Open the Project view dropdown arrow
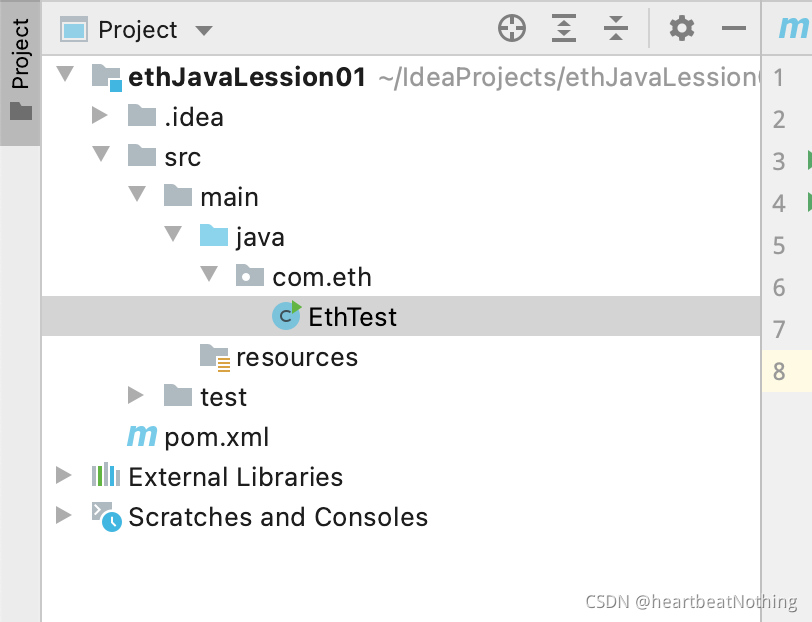The width and height of the screenshot is (812, 622). pos(204,31)
